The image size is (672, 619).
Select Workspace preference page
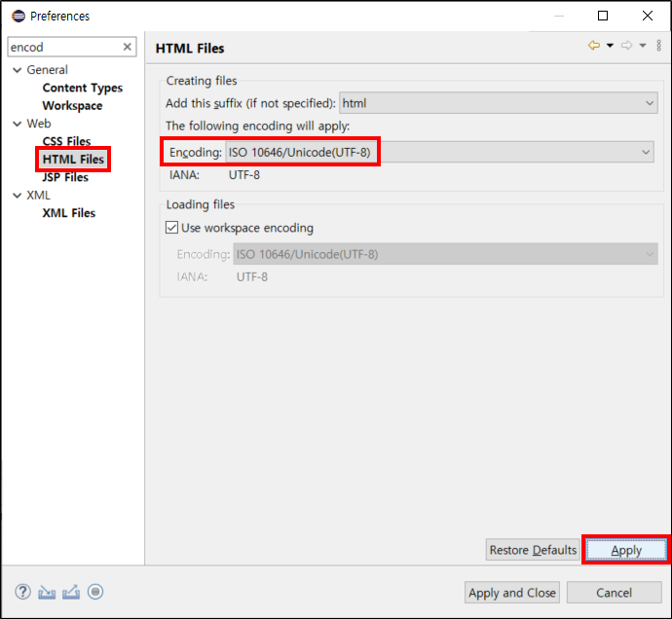pos(72,106)
